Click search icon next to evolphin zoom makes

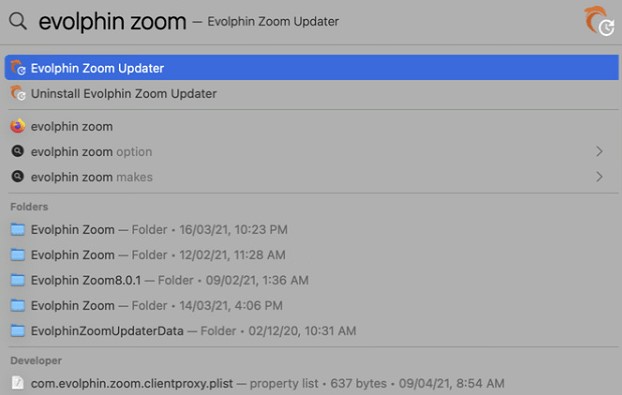(x=18, y=176)
